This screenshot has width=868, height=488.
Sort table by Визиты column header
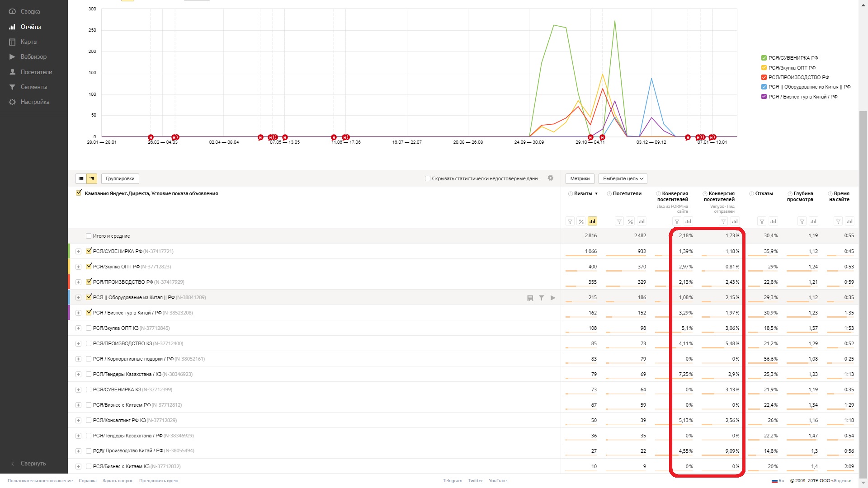[583, 193]
